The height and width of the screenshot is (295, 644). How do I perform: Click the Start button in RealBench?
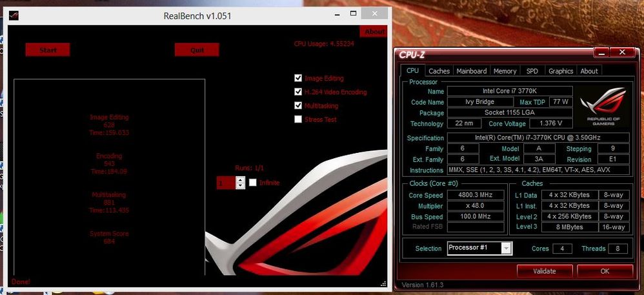pos(48,50)
